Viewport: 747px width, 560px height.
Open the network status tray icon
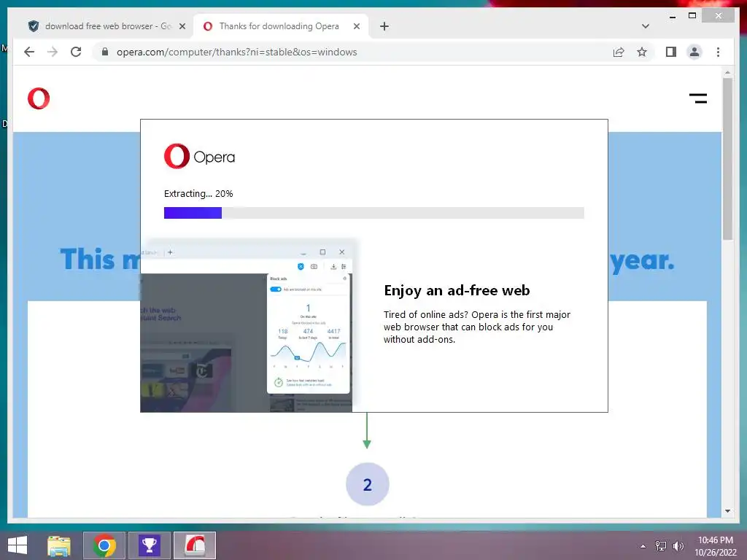(x=661, y=546)
